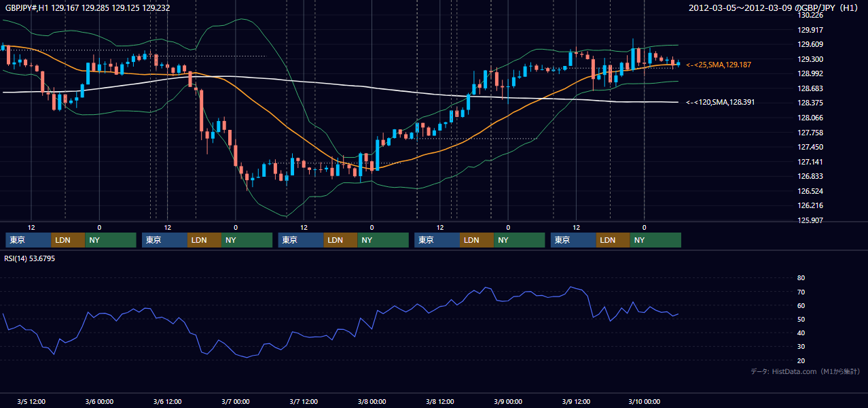The width and height of the screenshot is (868, 408).
Task: Click RSI scale level 40
Action: pyautogui.click(x=801, y=333)
